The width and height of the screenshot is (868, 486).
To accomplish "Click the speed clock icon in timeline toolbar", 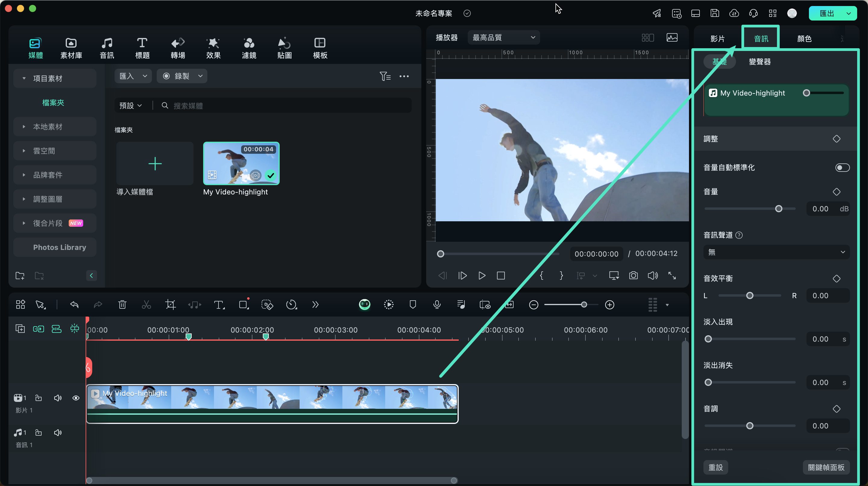I will 291,305.
